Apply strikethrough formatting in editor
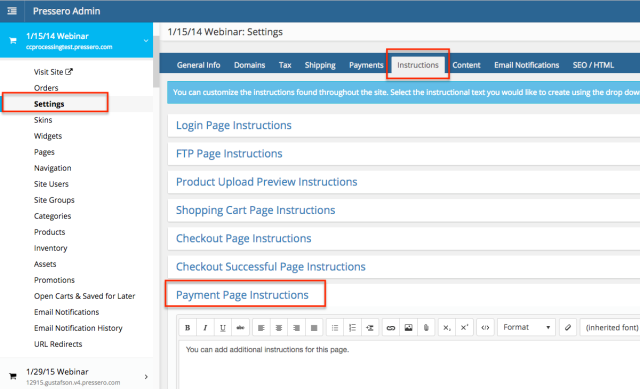Viewport: 640px width, 389px height. [x=240, y=327]
